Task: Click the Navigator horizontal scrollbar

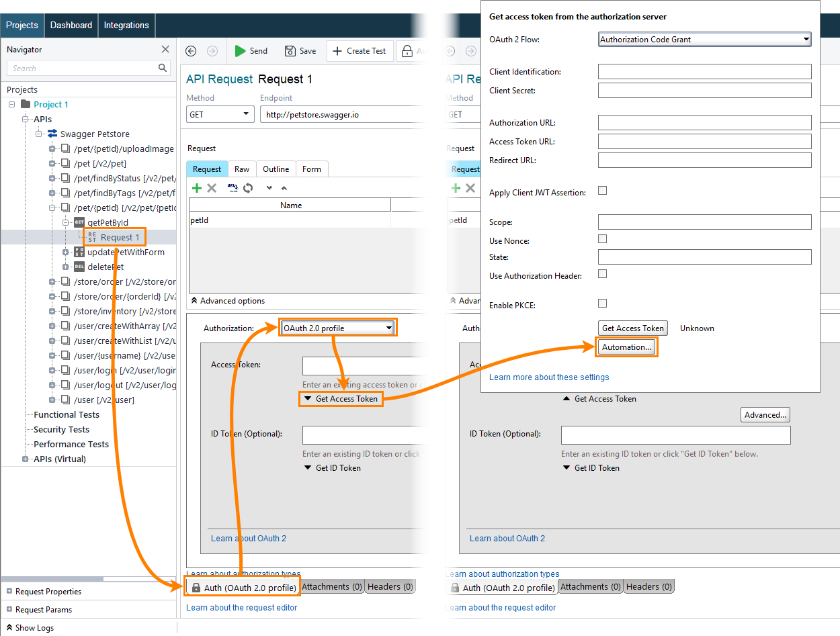Action: 52,579
